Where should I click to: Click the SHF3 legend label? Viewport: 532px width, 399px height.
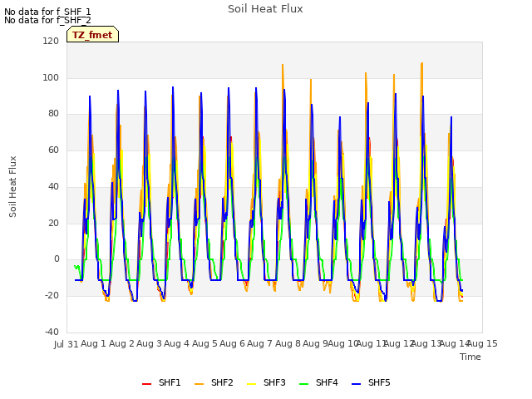click(274, 382)
